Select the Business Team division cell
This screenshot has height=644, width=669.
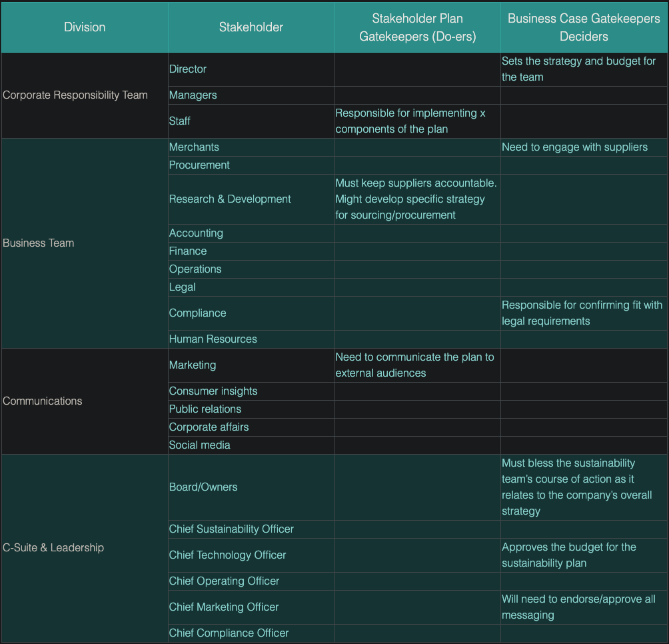point(39,243)
